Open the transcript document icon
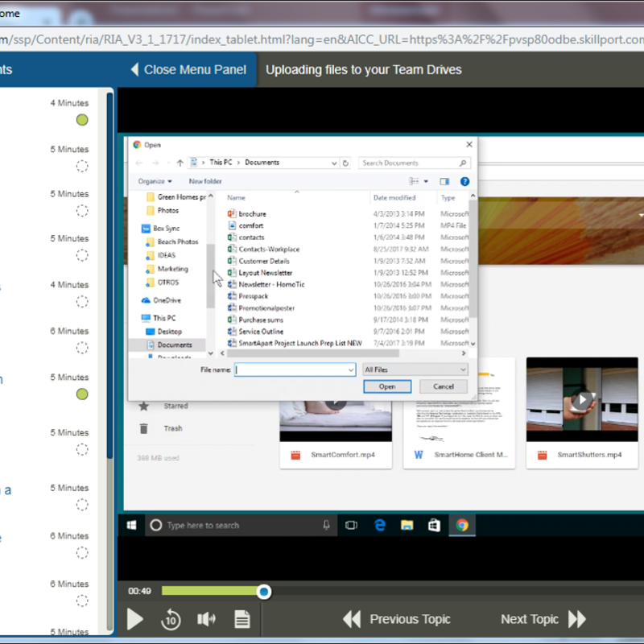The width and height of the screenshot is (644, 644). tap(242, 619)
